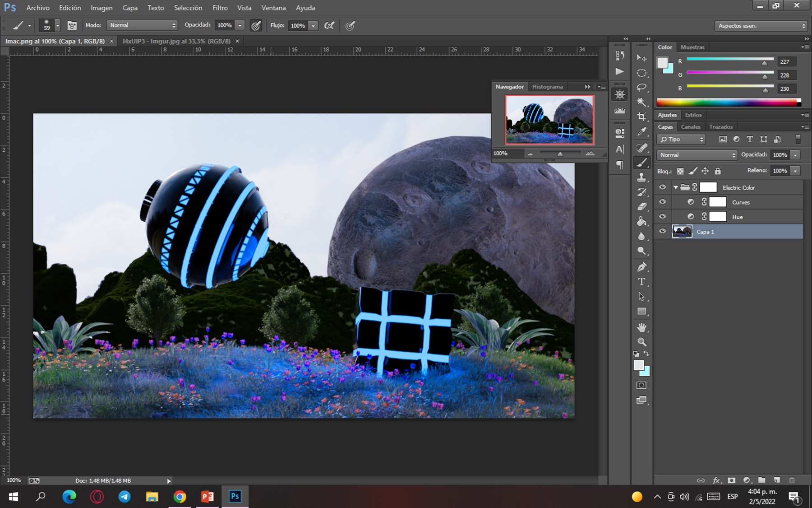Select the Lasso tool
The width and height of the screenshot is (812, 508).
(x=641, y=87)
